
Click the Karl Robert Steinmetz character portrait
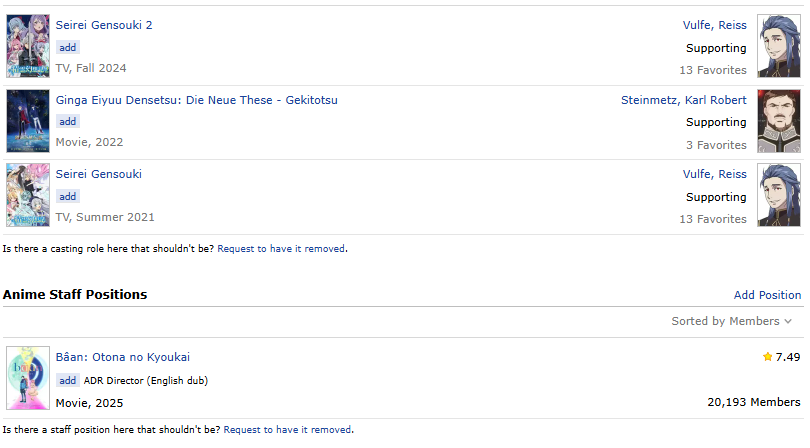[778, 121]
